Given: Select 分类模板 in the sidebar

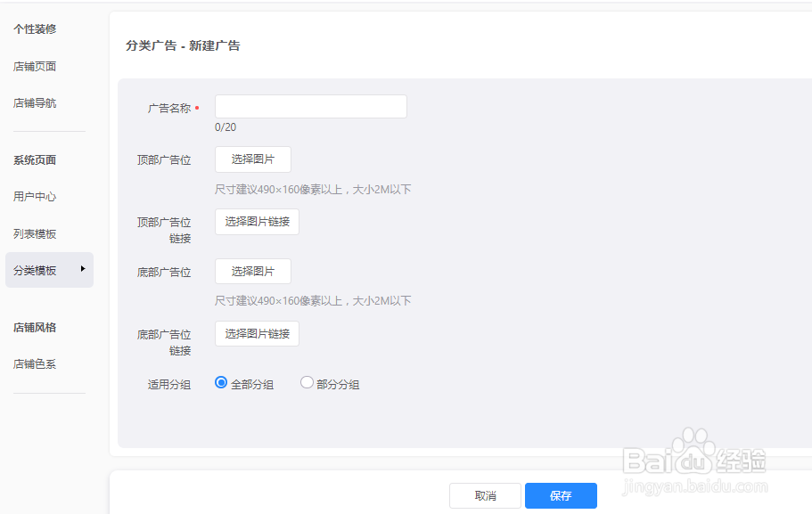Looking at the screenshot, I should pos(49,270).
